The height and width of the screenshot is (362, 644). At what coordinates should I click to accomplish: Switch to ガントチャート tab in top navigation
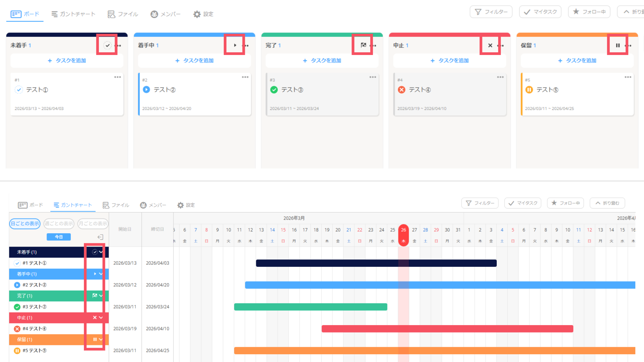[x=73, y=14]
